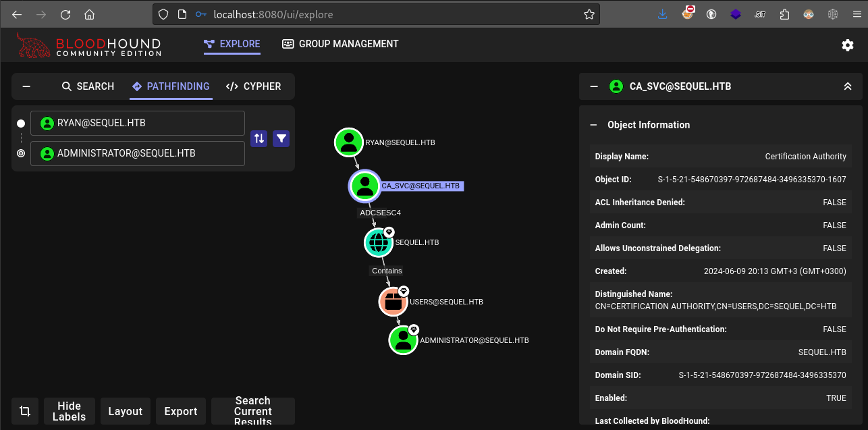Select the SEQUEL.HTB globe node in graph
Image resolution: width=868 pixels, height=430 pixels.
pyautogui.click(x=378, y=242)
